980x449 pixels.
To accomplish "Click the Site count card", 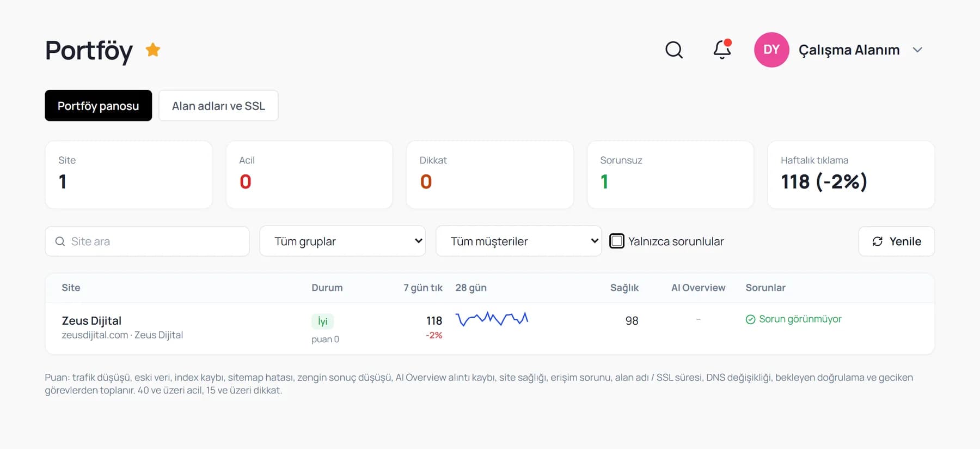I will point(129,175).
